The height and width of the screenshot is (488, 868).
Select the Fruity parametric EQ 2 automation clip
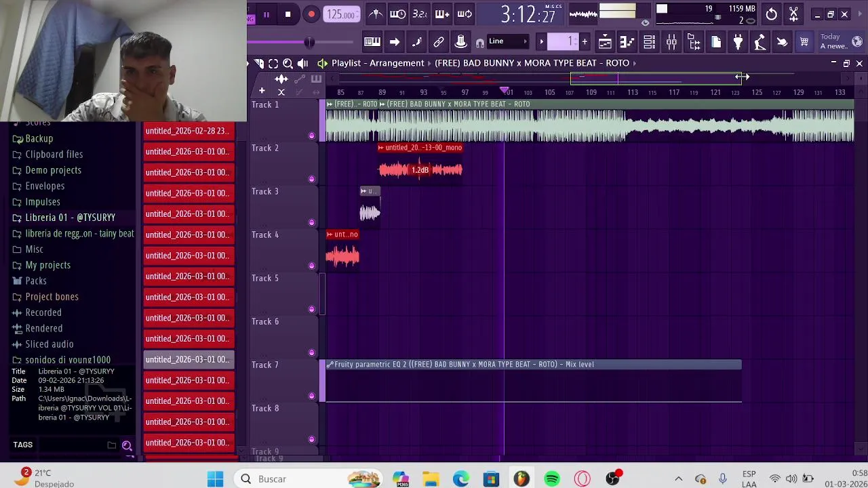[x=534, y=382]
